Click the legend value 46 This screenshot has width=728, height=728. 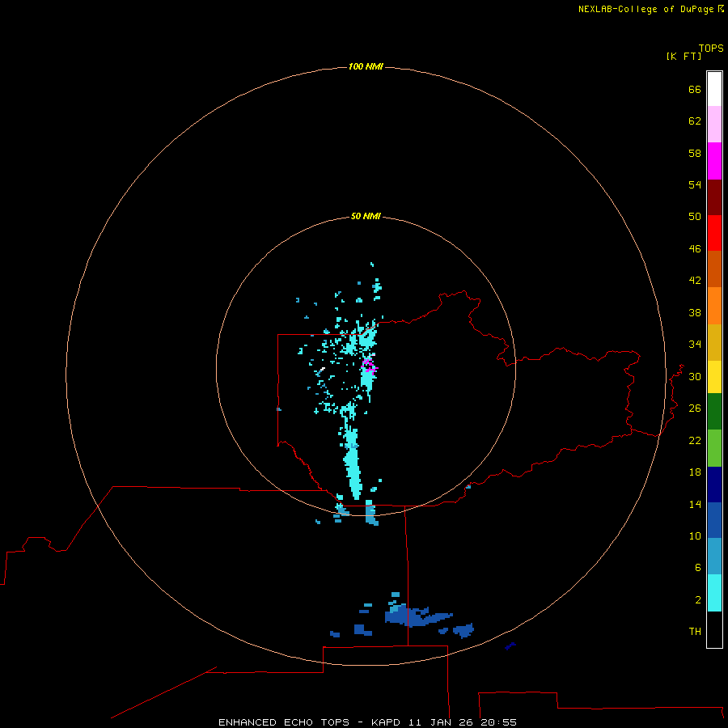695,249
